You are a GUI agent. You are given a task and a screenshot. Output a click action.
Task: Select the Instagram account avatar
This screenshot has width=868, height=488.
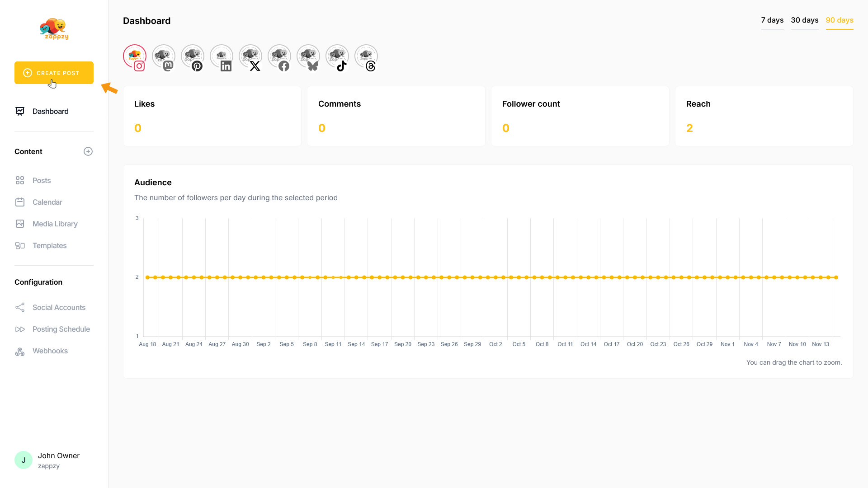click(x=135, y=56)
